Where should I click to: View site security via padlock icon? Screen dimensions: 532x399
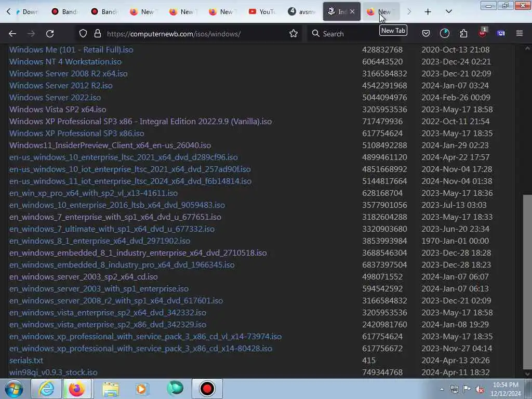click(x=98, y=34)
